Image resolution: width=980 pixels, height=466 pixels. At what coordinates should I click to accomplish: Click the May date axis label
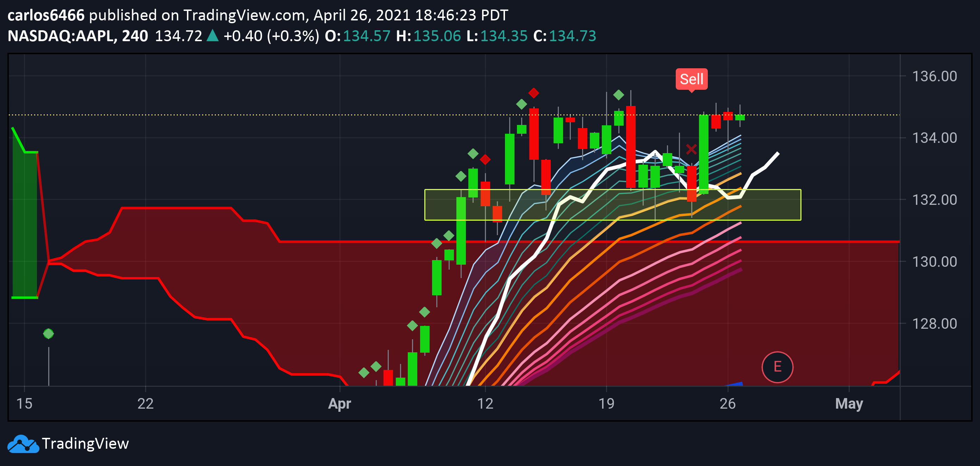tap(849, 404)
